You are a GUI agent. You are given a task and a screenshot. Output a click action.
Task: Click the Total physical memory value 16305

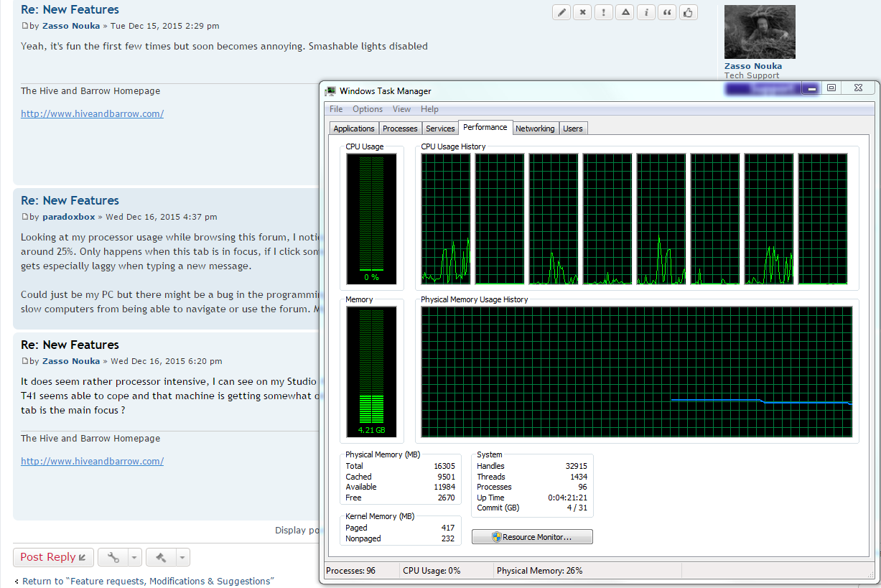click(x=444, y=466)
